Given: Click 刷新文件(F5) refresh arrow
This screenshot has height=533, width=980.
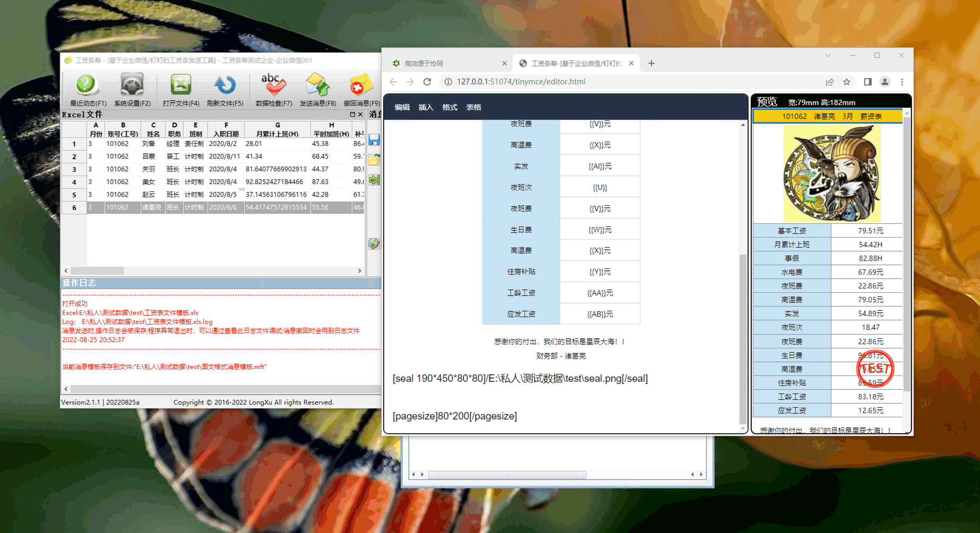Looking at the screenshot, I should [224, 85].
